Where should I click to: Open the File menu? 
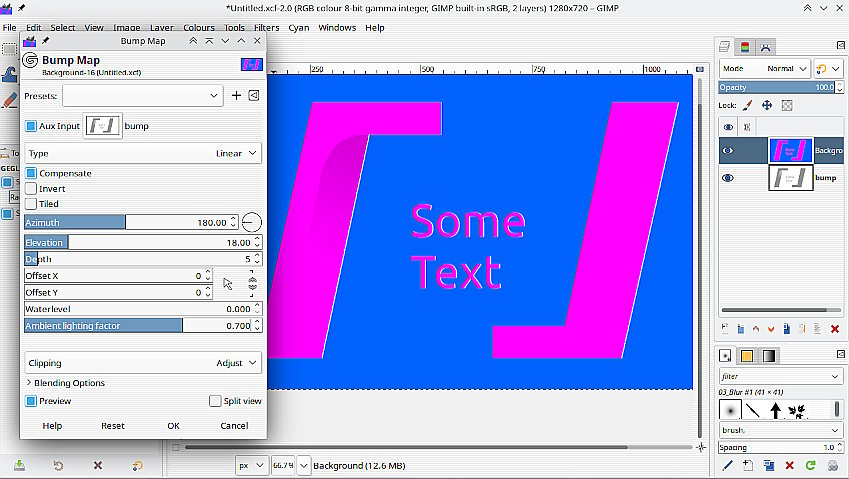[x=9, y=28]
